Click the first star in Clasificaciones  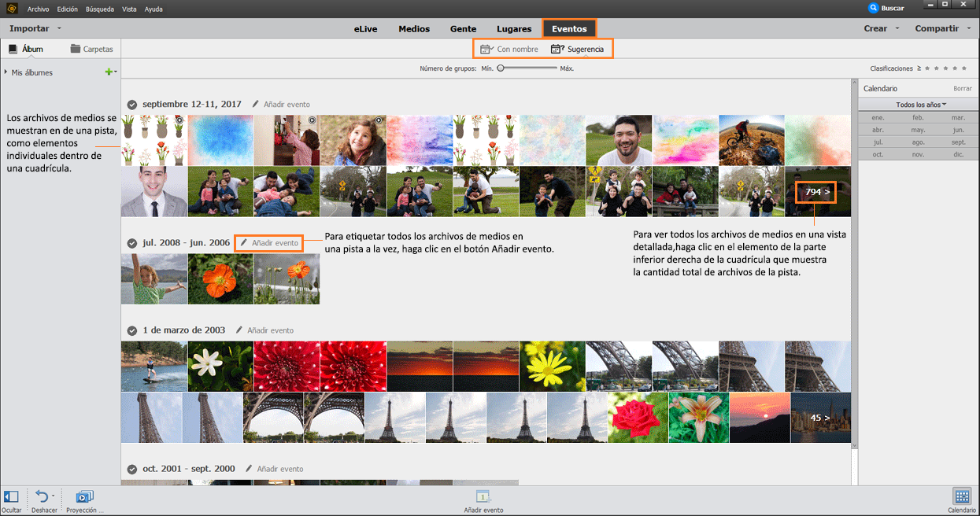(x=929, y=68)
